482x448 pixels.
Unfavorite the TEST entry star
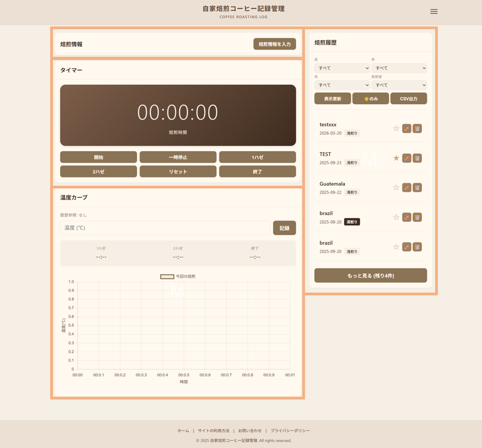tap(396, 158)
